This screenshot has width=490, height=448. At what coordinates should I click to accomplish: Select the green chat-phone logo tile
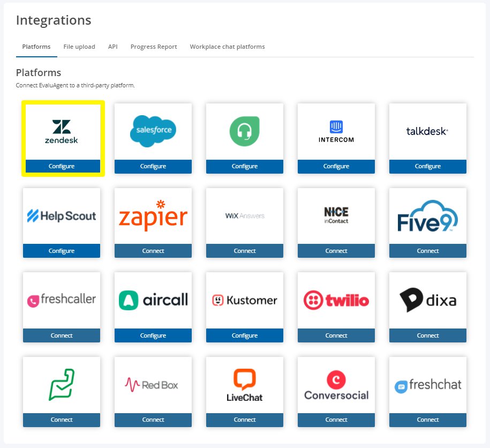coord(62,385)
